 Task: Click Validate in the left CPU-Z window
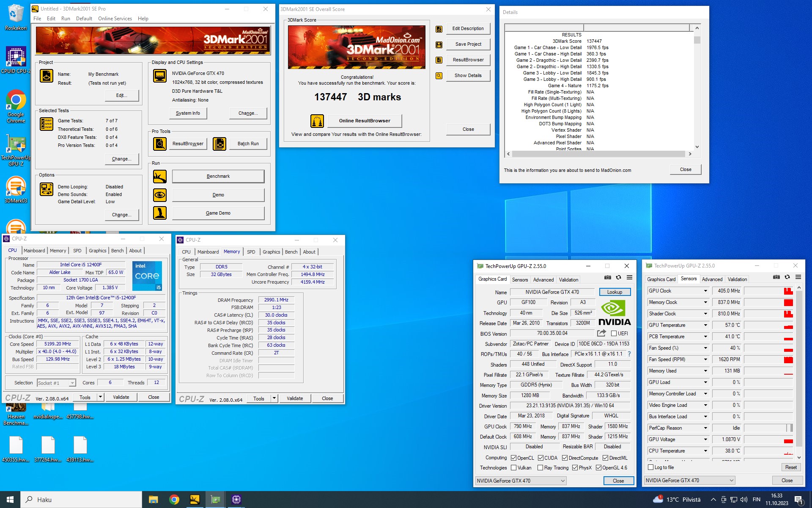(x=121, y=397)
